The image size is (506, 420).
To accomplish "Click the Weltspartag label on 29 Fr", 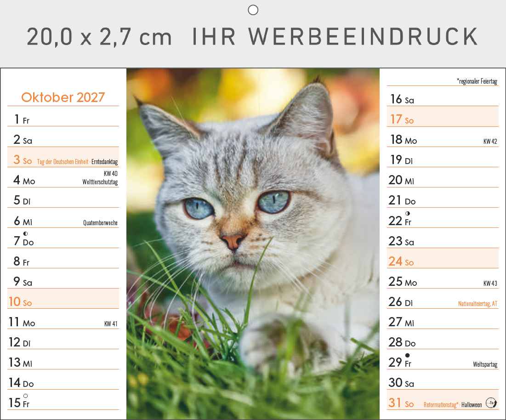I will click(485, 364).
